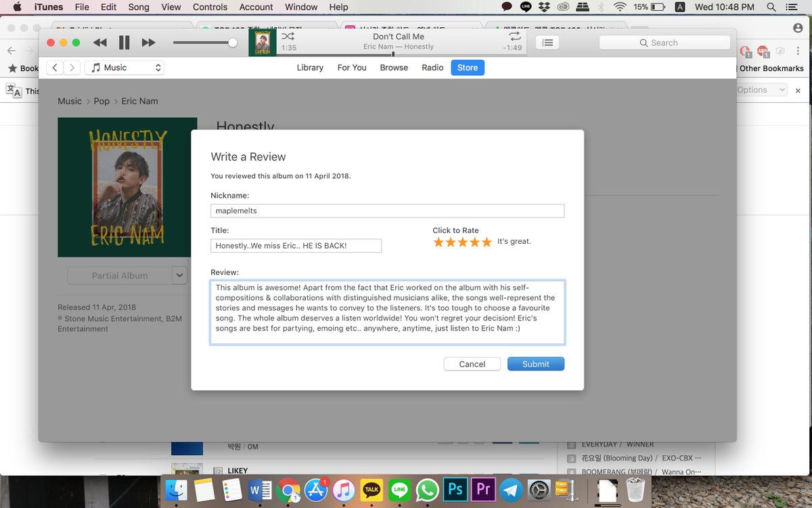Screen dimensions: 812x508
Task: Open the Controls menu
Action: point(210,7)
